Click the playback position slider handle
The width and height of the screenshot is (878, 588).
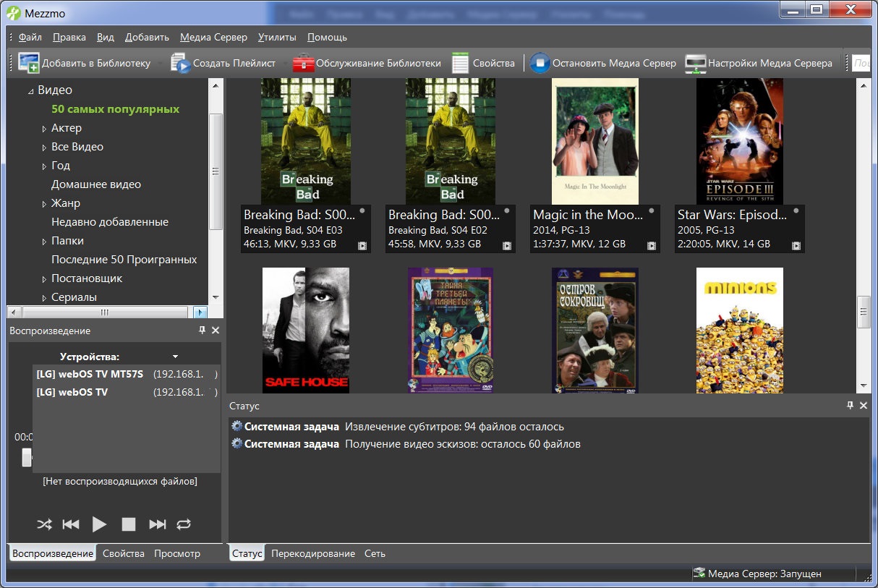click(27, 456)
